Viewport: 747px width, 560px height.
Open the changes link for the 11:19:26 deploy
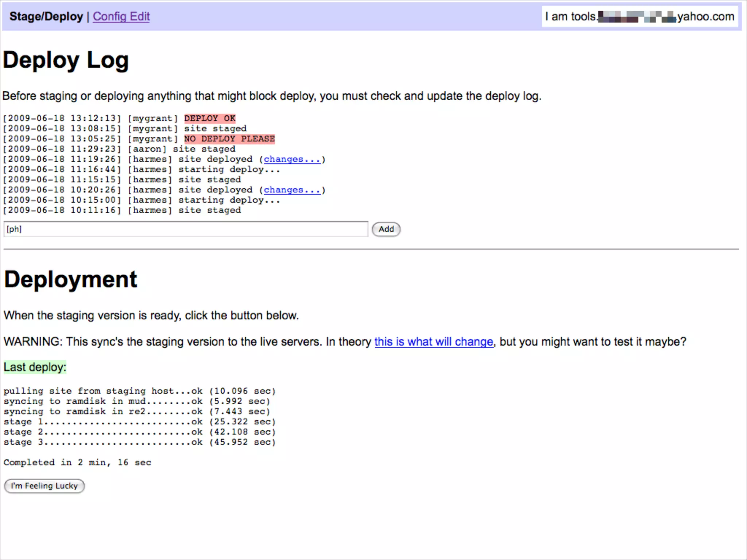click(292, 159)
